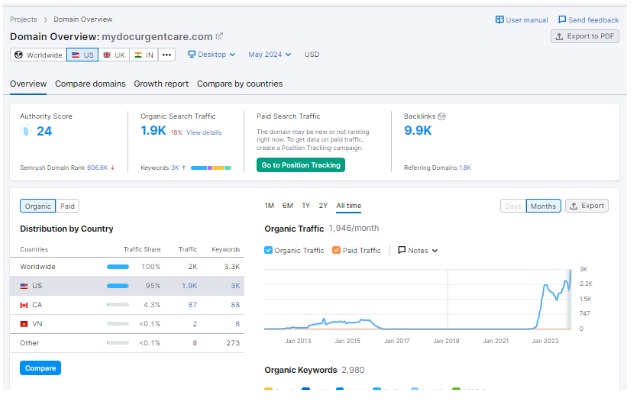Click the VN keywords value 8

[238, 324]
